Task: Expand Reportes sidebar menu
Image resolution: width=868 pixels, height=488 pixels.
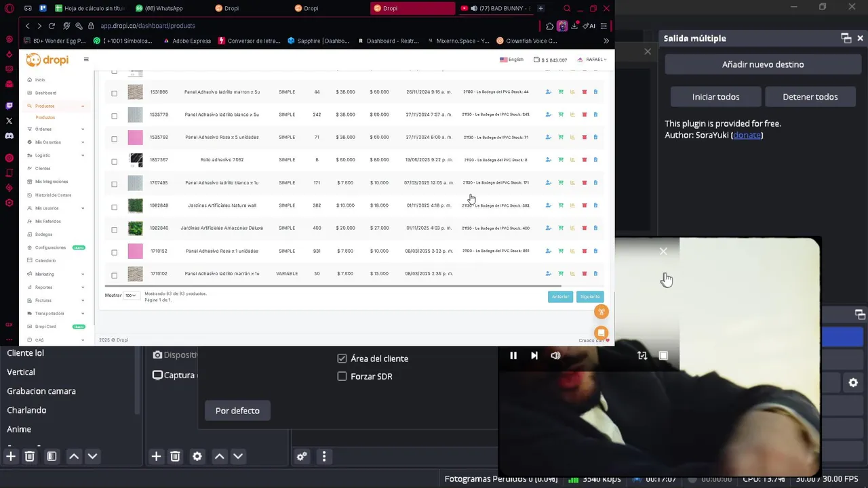Action: pyautogui.click(x=56, y=287)
